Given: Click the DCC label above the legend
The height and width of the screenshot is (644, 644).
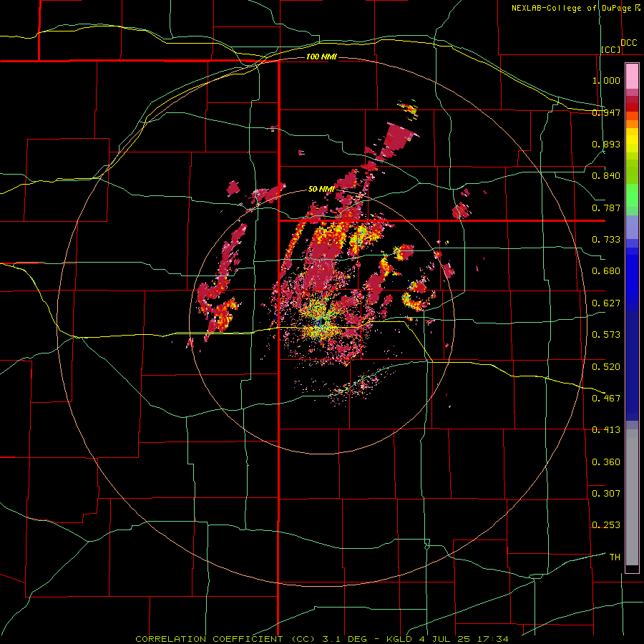Looking at the screenshot, I should tap(628, 43).
